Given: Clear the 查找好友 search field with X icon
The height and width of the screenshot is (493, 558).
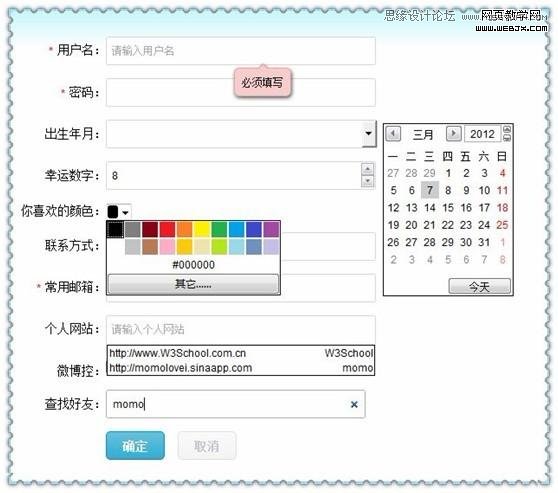Looking at the screenshot, I should coord(354,404).
